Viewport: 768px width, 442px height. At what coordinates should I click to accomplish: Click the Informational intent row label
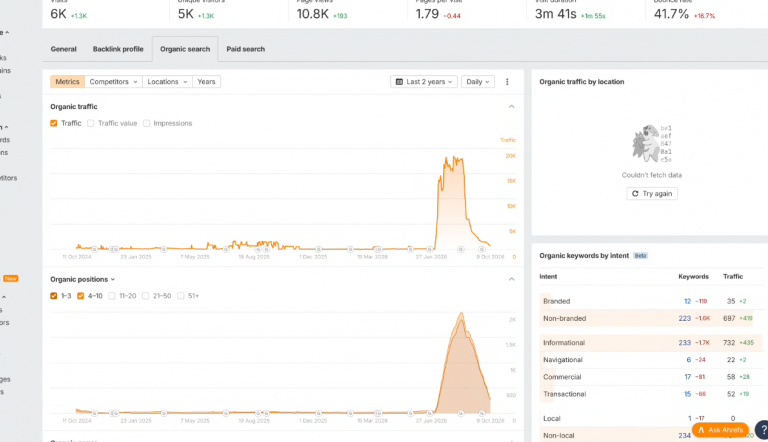[564, 343]
